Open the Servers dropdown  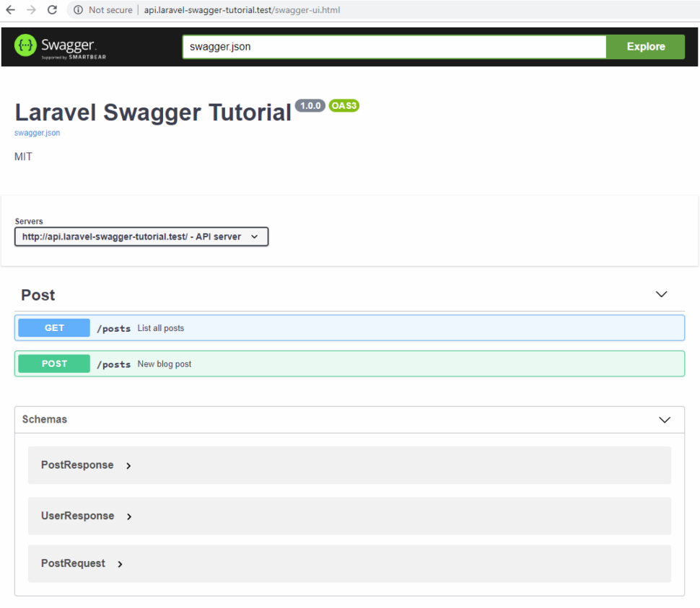pyautogui.click(x=141, y=237)
